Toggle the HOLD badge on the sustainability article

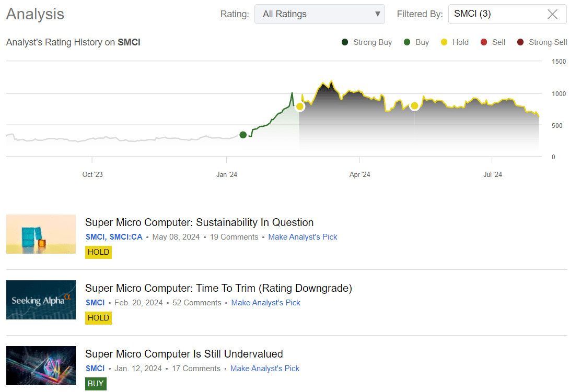98,252
